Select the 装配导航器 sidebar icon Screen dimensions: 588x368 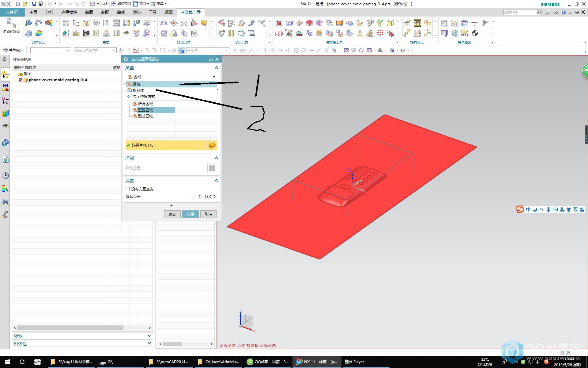(5, 73)
